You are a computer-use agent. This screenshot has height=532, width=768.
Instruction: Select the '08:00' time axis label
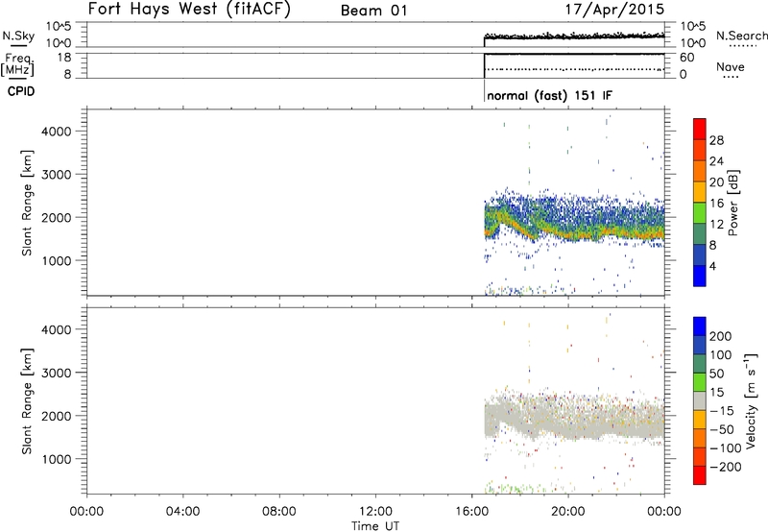[279, 512]
